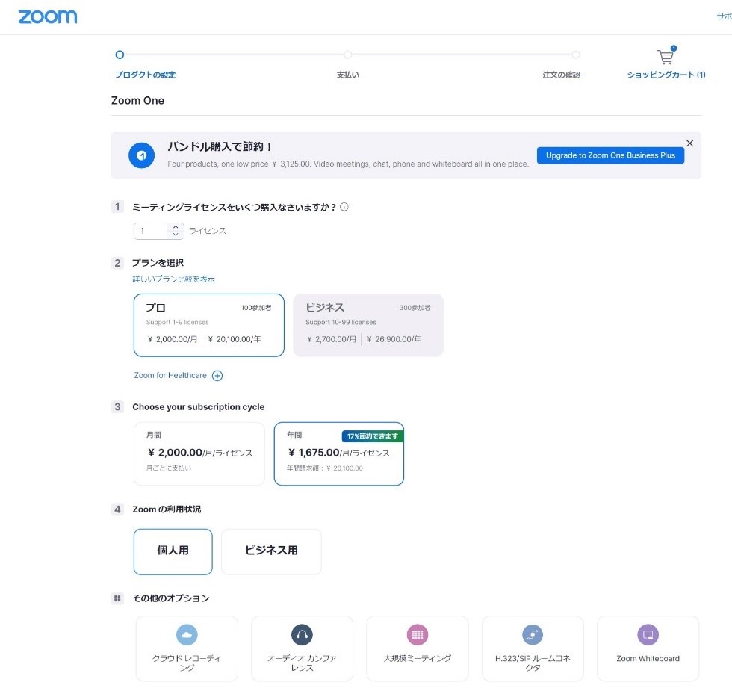This screenshot has height=700, width=732.
Task: Dismiss the bundle savings banner
Action: tap(689, 143)
